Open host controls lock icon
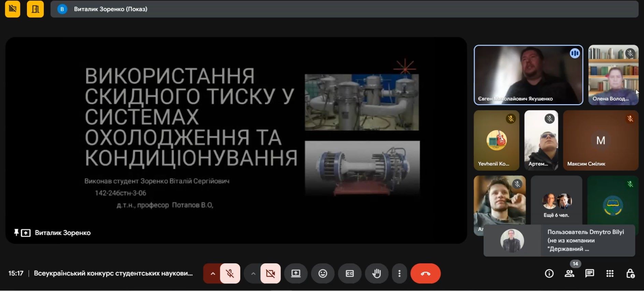This screenshot has width=644, height=291. [630, 274]
